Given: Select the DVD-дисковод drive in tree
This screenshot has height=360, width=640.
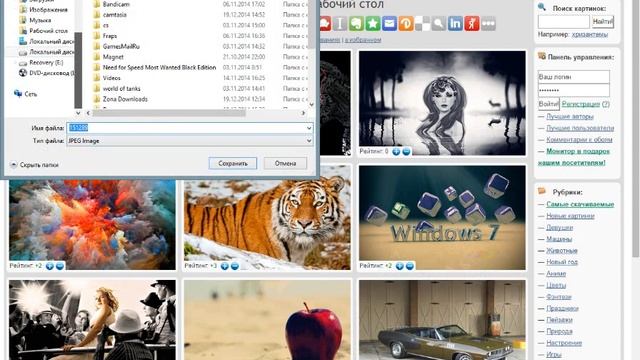Looking at the screenshot, I should [47, 73].
